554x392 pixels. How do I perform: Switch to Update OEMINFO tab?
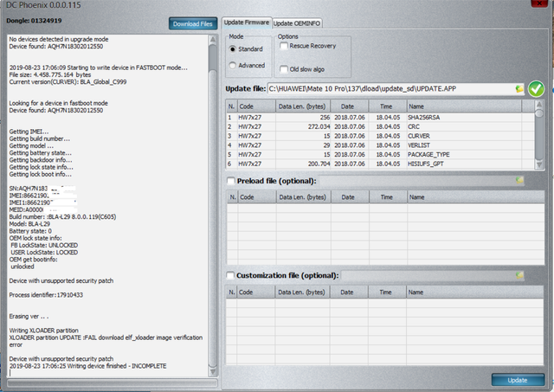click(x=297, y=23)
